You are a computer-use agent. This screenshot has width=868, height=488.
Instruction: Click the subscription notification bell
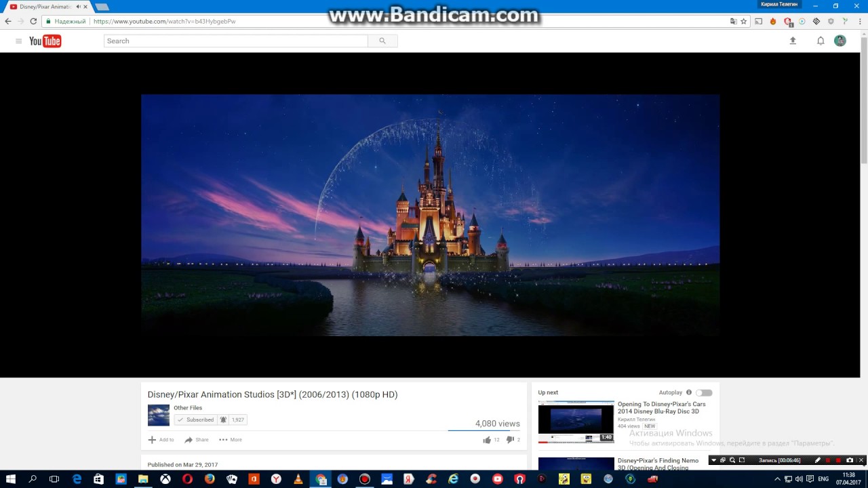tap(223, 420)
